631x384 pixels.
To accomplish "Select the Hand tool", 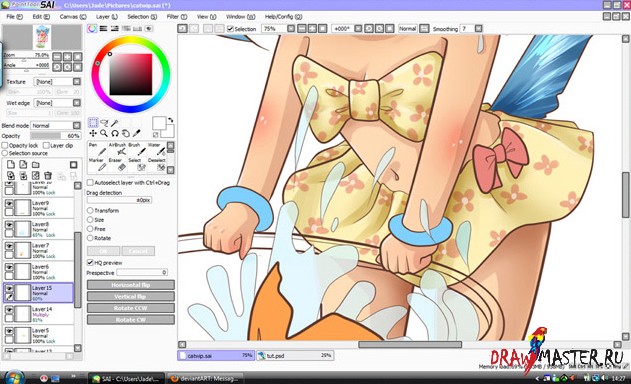I will click(x=126, y=133).
